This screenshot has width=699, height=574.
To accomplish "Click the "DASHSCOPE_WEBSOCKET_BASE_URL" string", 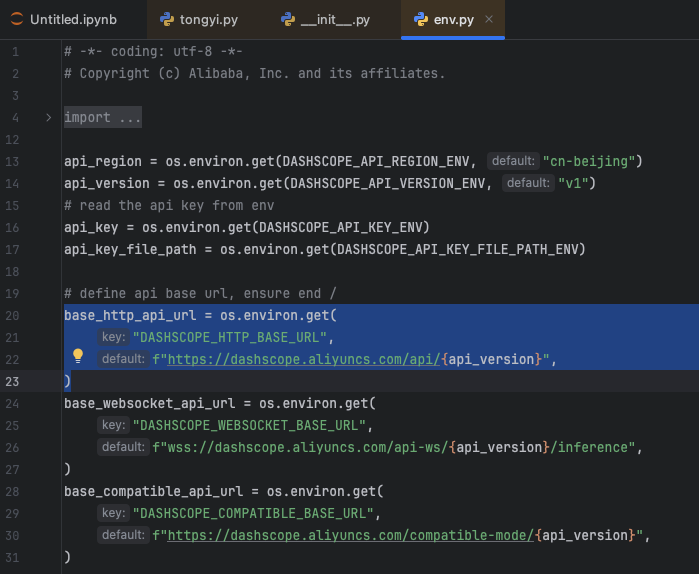I will (x=250, y=426).
